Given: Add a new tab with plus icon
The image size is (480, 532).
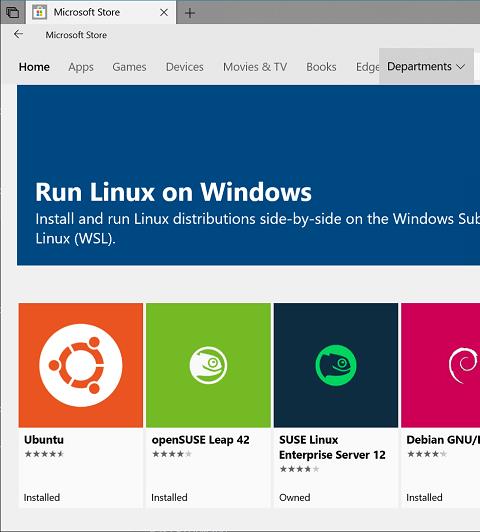Looking at the screenshot, I should click(x=190, y=13).
